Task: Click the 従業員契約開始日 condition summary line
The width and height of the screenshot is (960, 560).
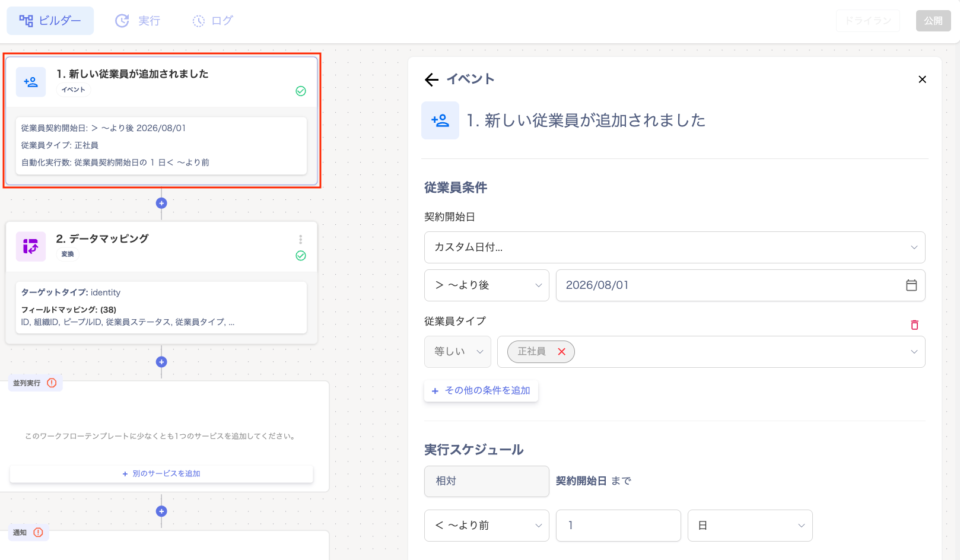Action: tap(104, 128)
